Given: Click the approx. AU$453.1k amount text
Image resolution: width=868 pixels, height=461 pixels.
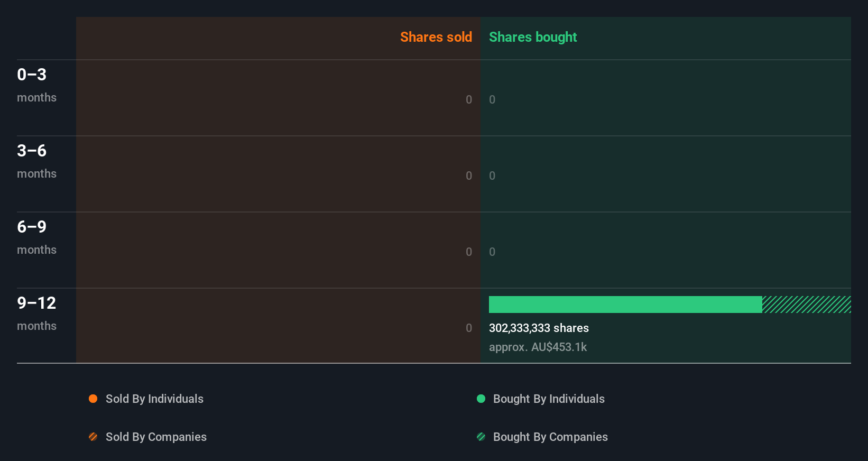Looking at the screenshot, I should (x=538, y=347).
